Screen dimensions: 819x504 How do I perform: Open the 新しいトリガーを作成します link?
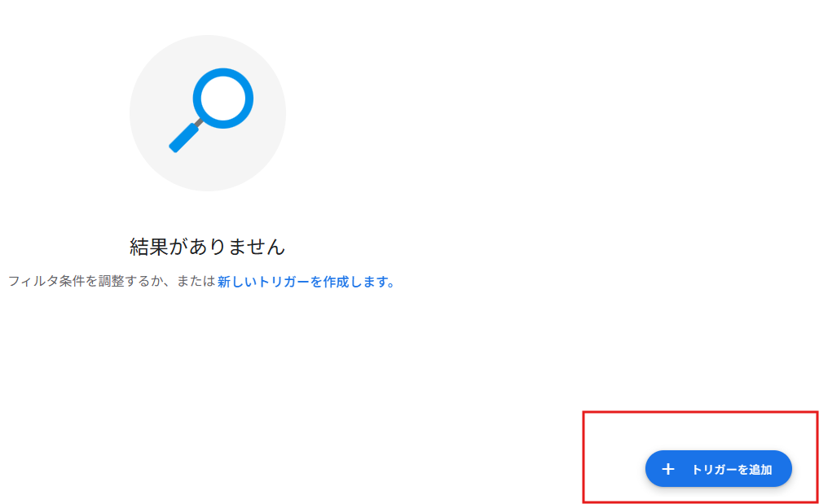(x=306, y=282)
